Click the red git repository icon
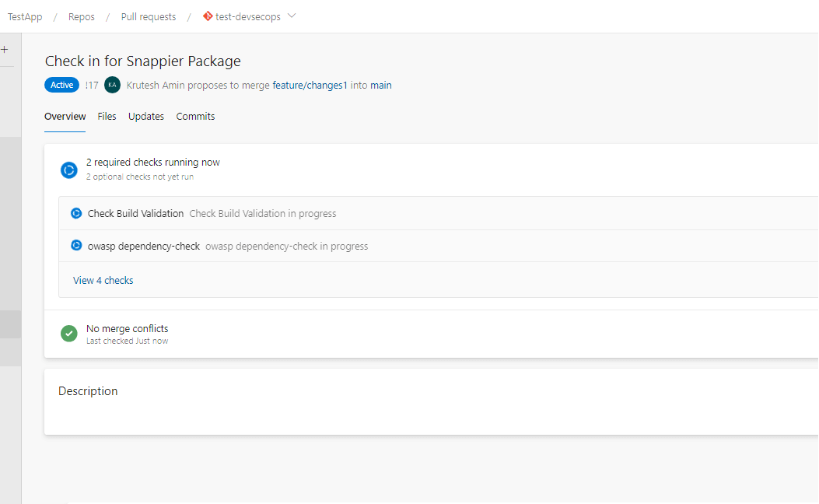The image size is (819, 504). click(x=208, y=16)
